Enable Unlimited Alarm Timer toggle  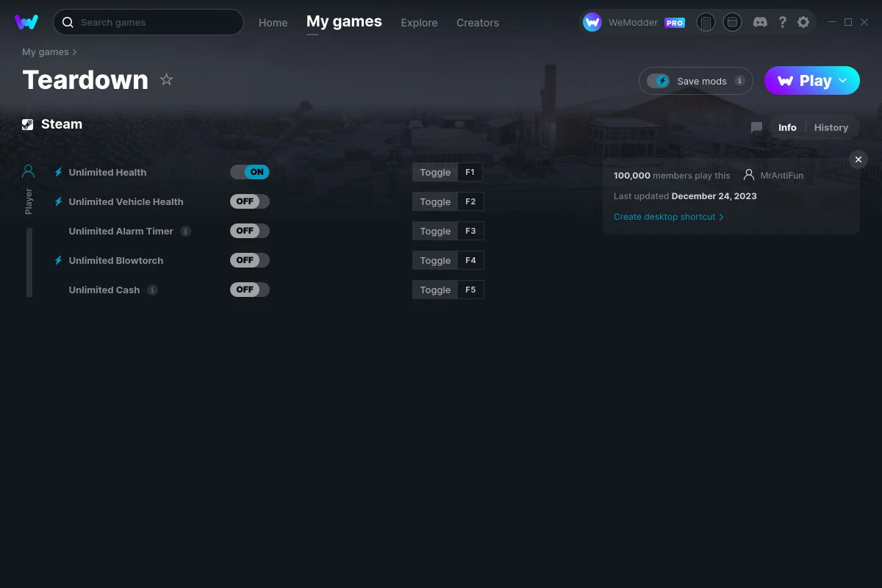(250, 231)
